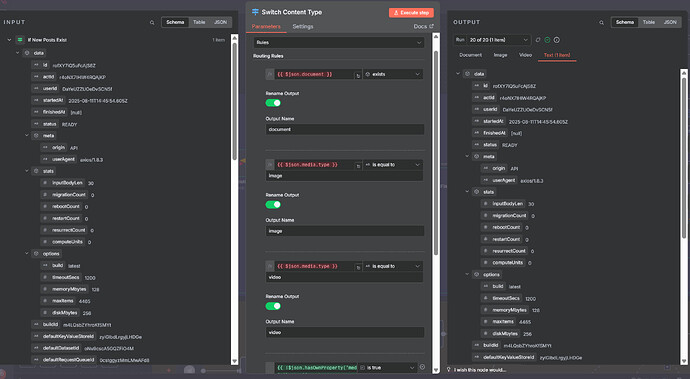Image resolution: width=690 pixels, height=379 pixels.
Task: Select Schema view in INPUT panel
Action: [x=175, y=22]
